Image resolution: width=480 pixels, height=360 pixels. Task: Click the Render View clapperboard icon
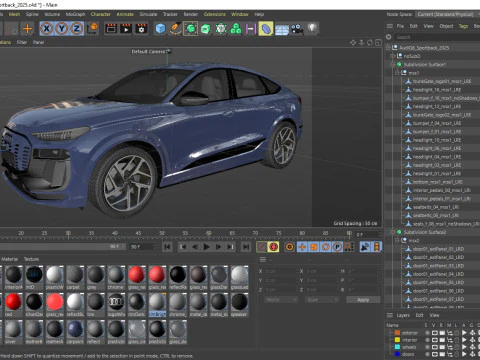[111, 29]
